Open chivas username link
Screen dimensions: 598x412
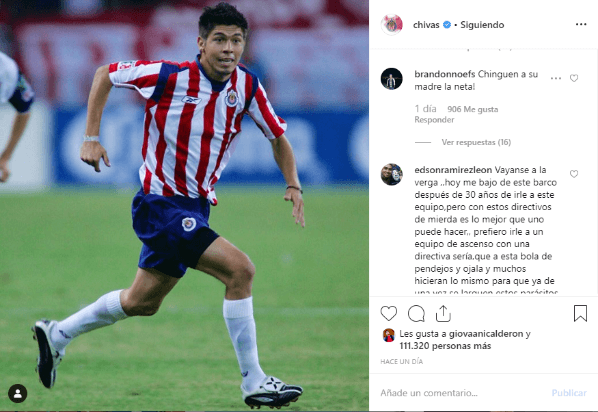[426, 25]
